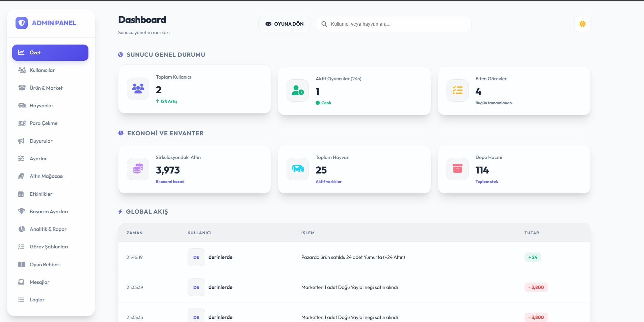Go to Para Çekme page

point(44,123)
